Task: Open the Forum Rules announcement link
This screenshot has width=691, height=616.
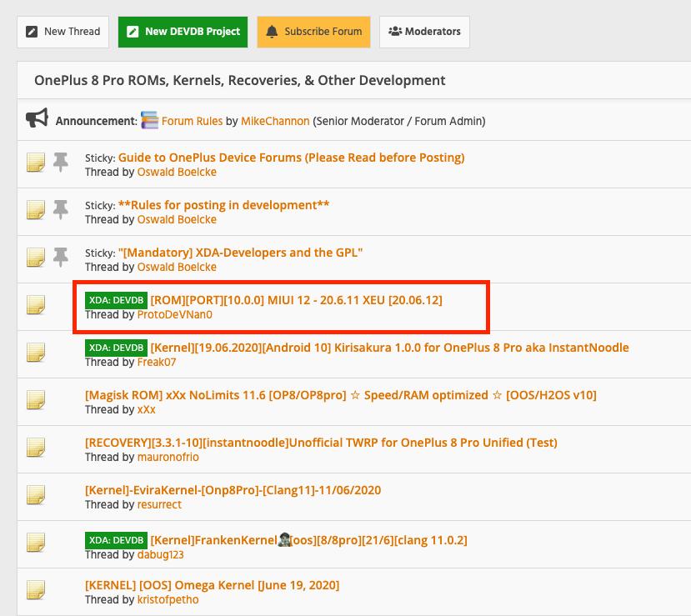Action: tap(193, 121)
